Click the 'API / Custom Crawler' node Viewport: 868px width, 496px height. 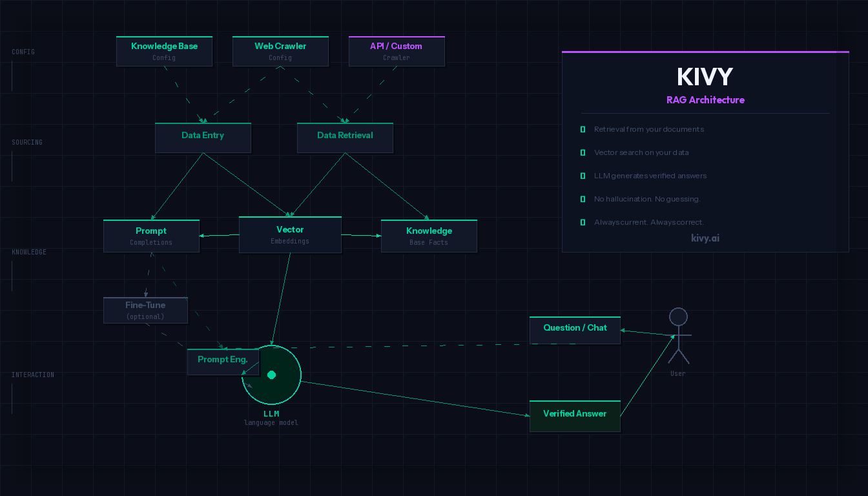coord(397,51)
